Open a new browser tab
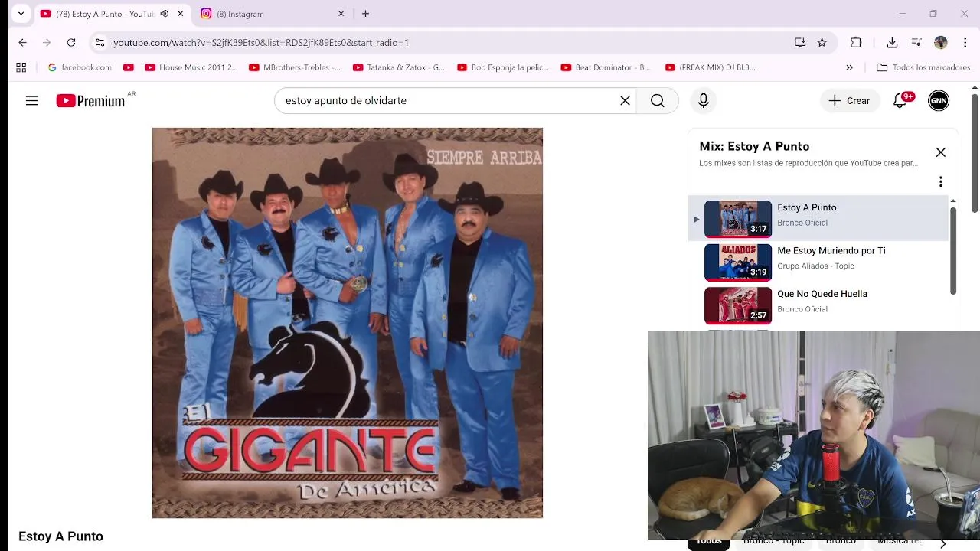 pos(365,14)
